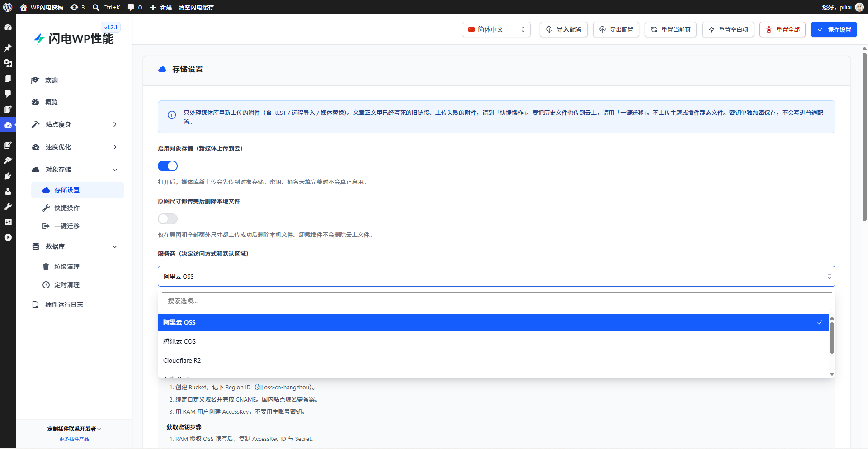Click 清空闪电缓存 in the admin bar
This screenshot has height=449, width=868.
(196, 7)
